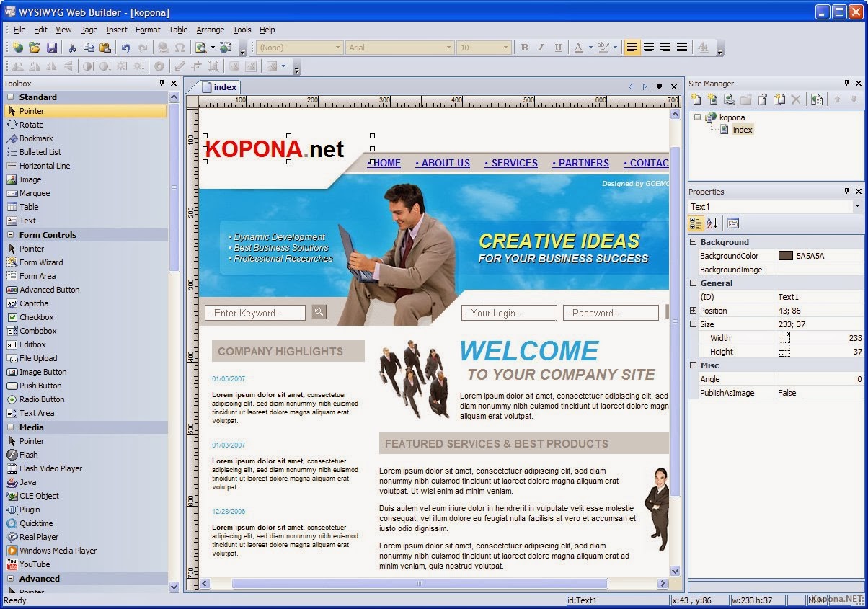Open the Arial font dropdown
The image size is (868, 609).
(x=448, y=48)
